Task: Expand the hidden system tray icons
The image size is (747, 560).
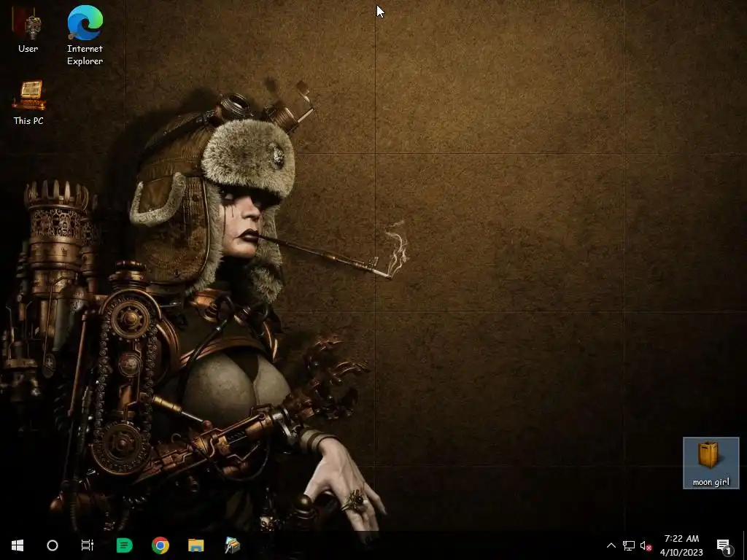Action: pyautogui.click(x=611, y=545)
